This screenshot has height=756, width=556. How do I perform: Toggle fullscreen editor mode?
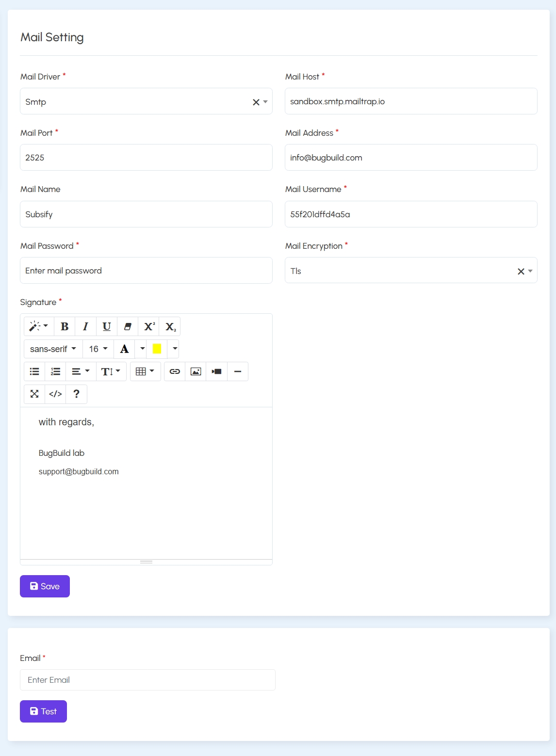pyautogui.click(x=34, y=394)
